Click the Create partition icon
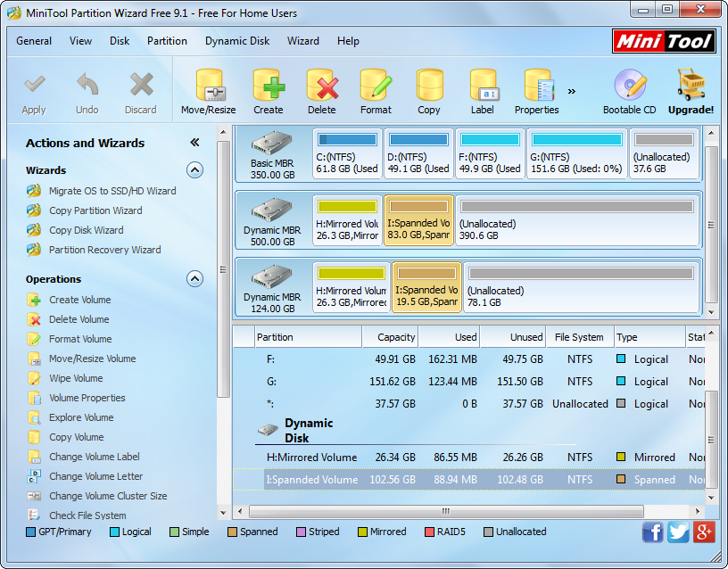Viewport: 728px width, 569px height. [x=269, y=85]
